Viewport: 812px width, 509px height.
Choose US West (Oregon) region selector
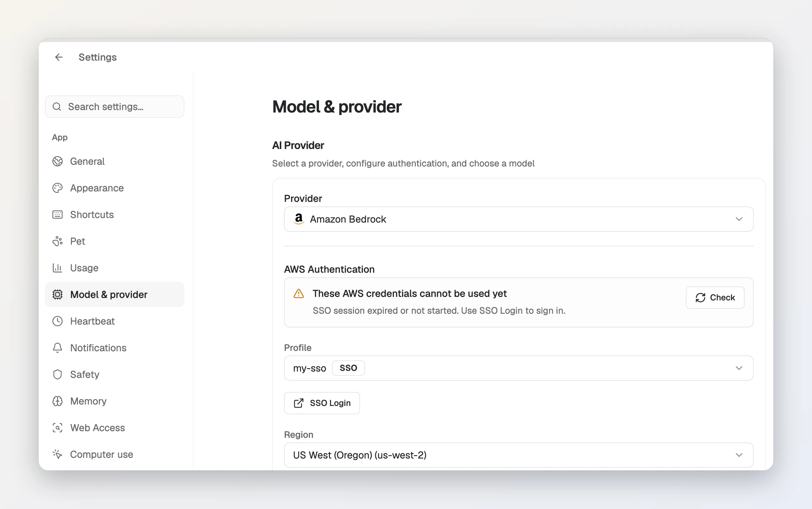click(x=519, y=455)
